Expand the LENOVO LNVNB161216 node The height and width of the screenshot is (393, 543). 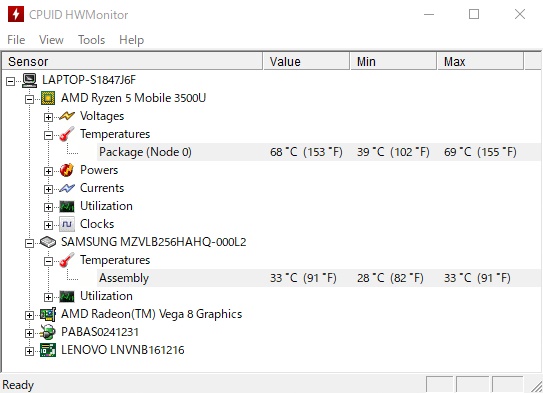coord(29,351)
